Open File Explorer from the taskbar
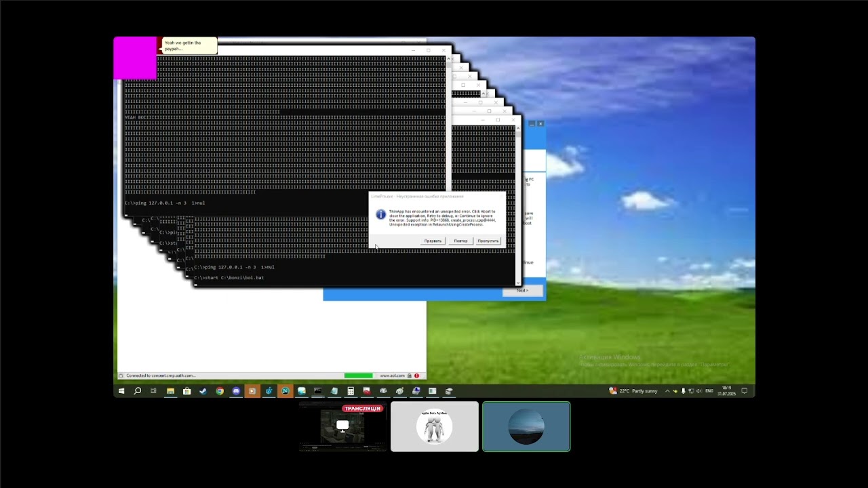868x488 pixels. pyautogui.click(x=170, y=391)
